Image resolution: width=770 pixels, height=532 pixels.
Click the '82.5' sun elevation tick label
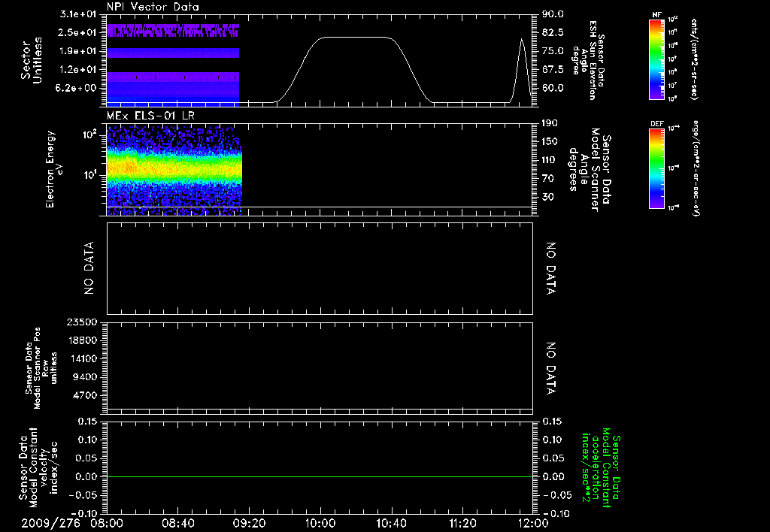pyautogui.click(x=553, y=32)
